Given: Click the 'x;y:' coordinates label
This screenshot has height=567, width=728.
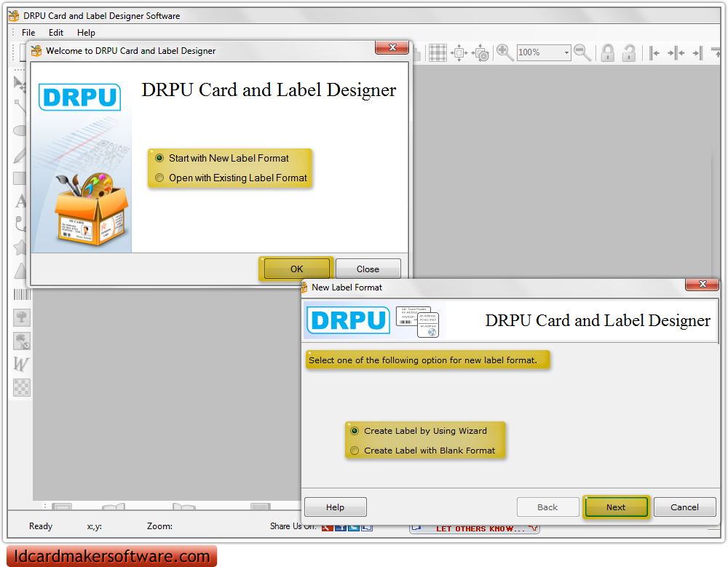Looking at the screenshot, I should pyautogui.click(x=94, y=526).
